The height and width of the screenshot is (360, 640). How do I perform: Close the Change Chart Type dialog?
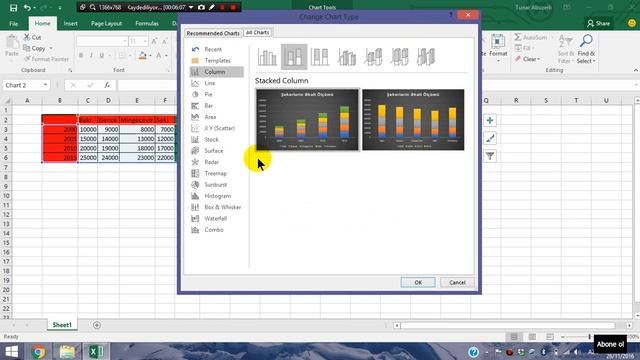point(468,15)
